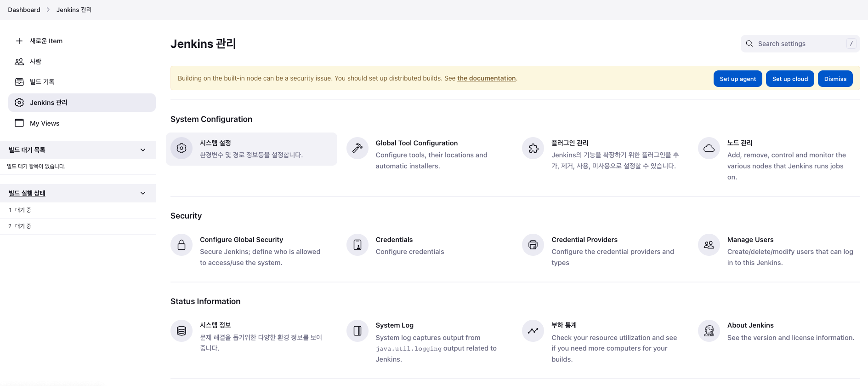Click the inbox icon beside 빌드 기록
The image size is (868, 386).
coord(19,82)
